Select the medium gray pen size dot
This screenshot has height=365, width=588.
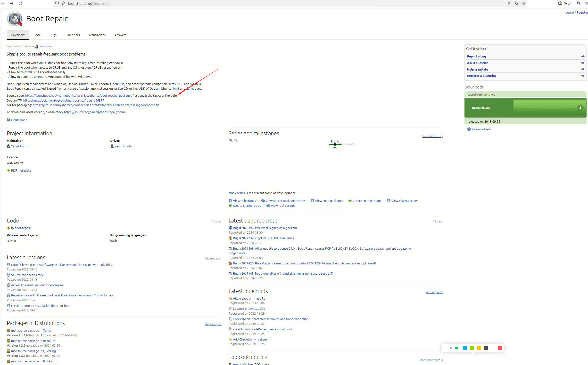451,348
